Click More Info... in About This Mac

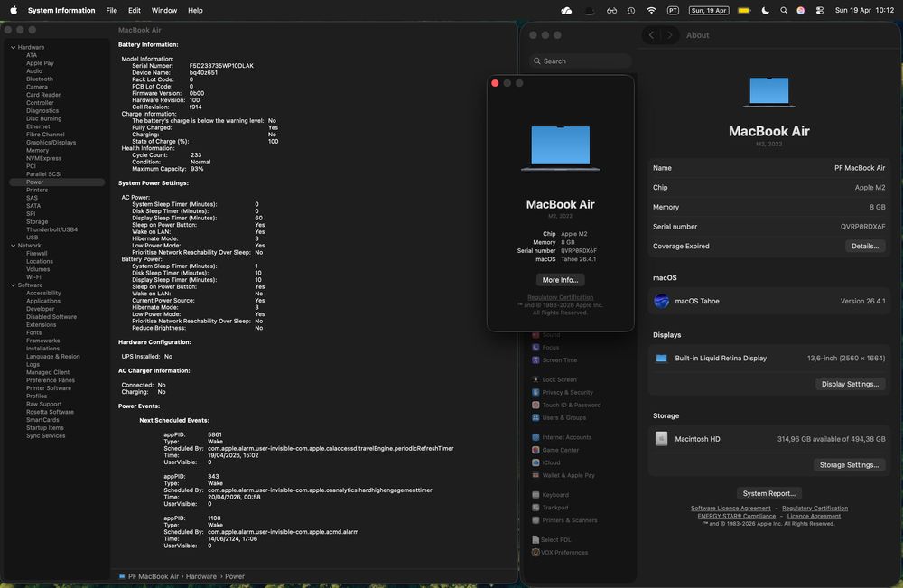tap(561, 280)
